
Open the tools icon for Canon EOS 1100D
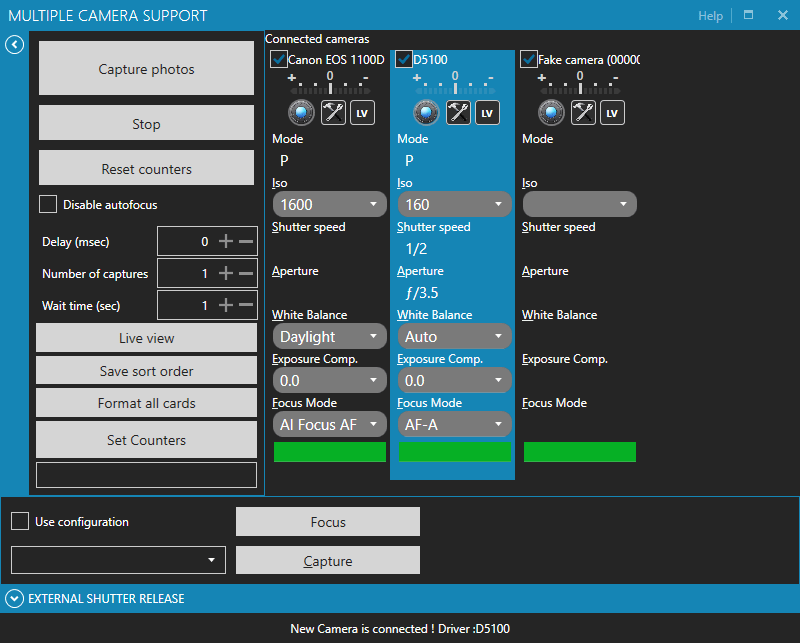point(331,112)
